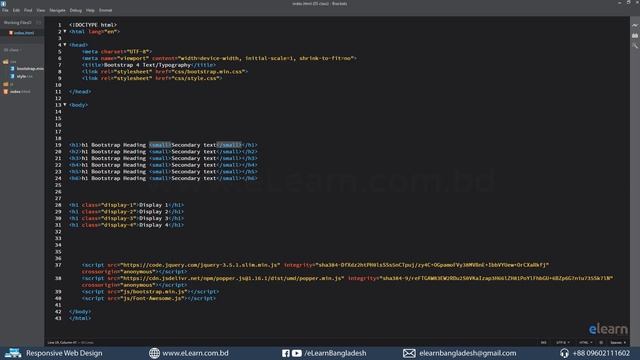The image size is (640, 360).
Task: Open the project folder name dropdown
Action: 12,50
